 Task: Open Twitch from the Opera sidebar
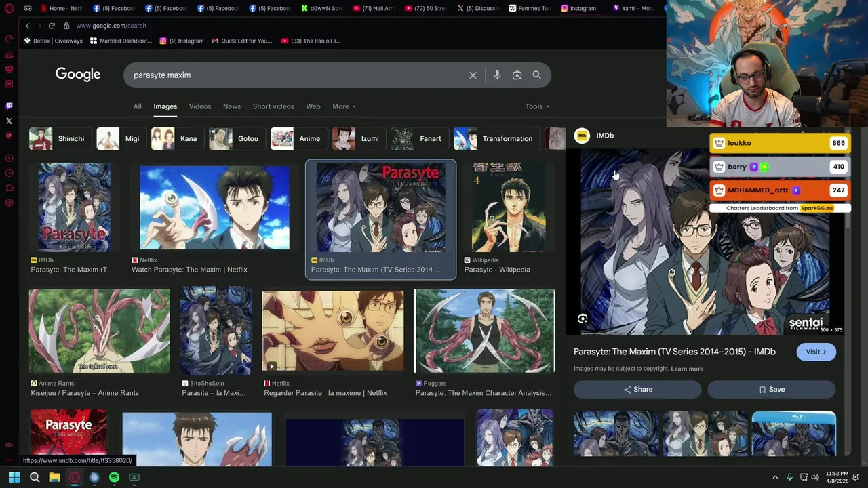click(9, 106)
